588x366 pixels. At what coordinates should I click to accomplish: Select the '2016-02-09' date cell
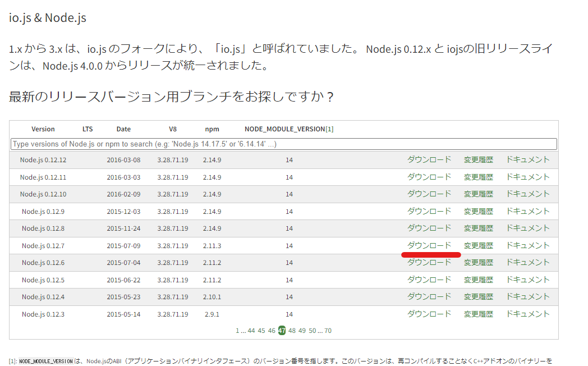(123, 194)
